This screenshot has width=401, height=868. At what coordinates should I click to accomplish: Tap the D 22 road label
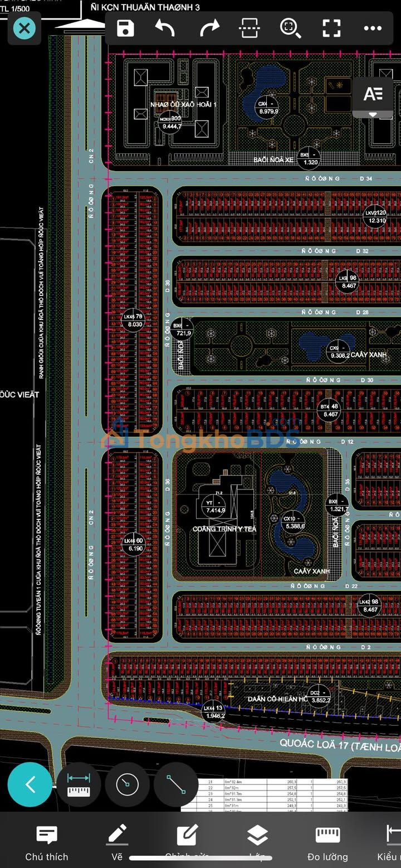tap(351, 586)
